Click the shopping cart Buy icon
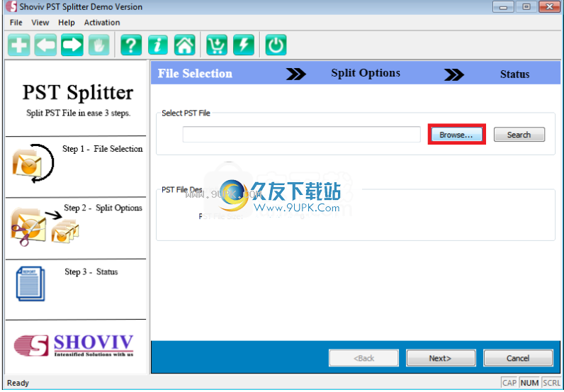This screenshot has width=564, height=392. click(x=217, y=45)
